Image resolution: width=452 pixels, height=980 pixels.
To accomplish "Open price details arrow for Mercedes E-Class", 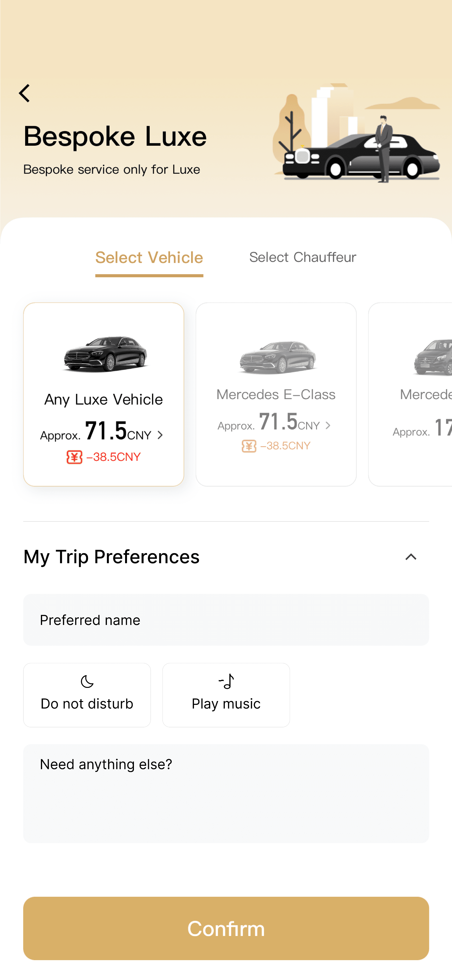I will click(x=328, y=425).
